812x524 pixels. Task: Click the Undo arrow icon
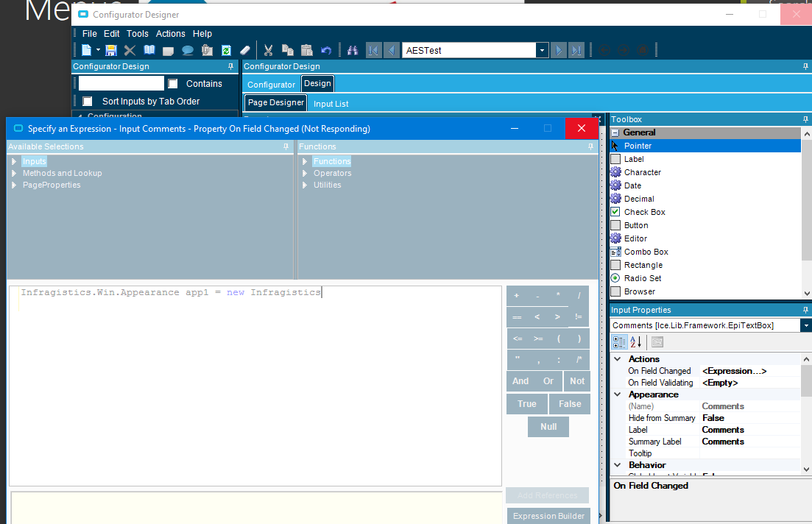click(325, 50)
